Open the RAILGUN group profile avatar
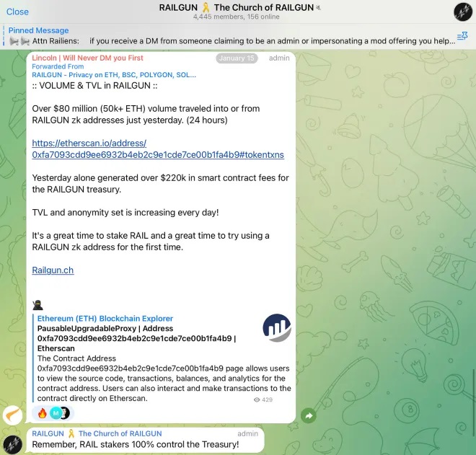Screen dimensions: 476x455 tap(462, 12)
